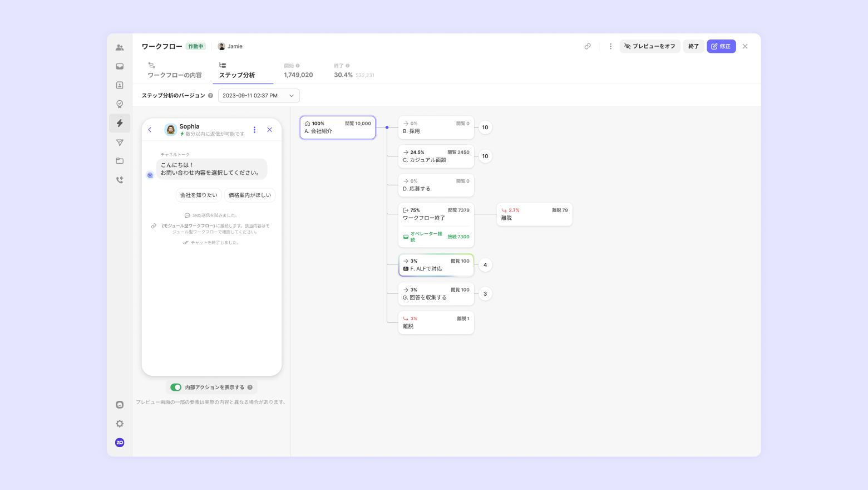Click the 閲覧 10,000 value on A. 会社紹介
The height and width of the screenshot is (490, 868).
(358, 124)
